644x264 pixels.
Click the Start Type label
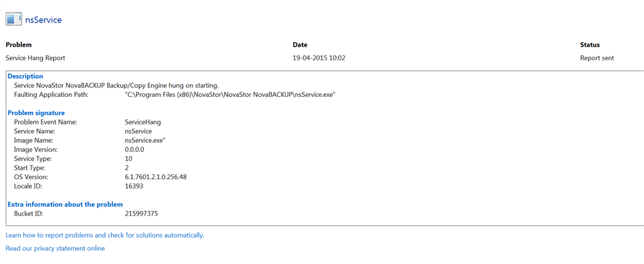click(x=30, y=168)
